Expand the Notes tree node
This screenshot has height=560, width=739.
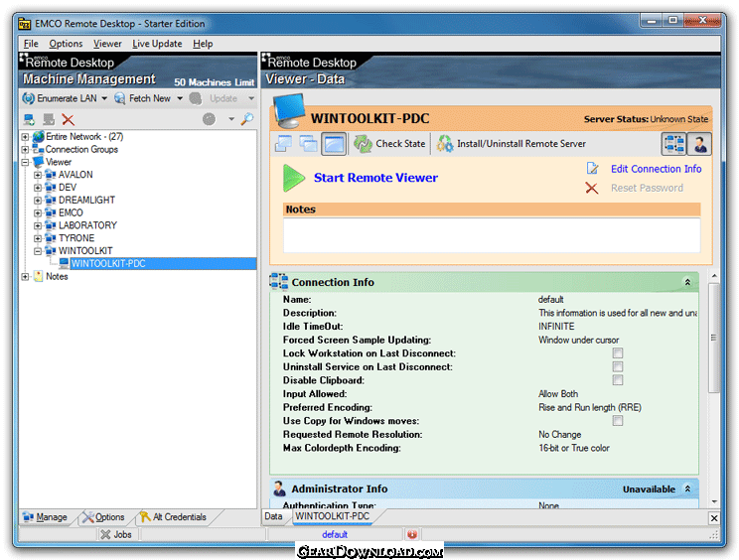[x=25, y=277]
